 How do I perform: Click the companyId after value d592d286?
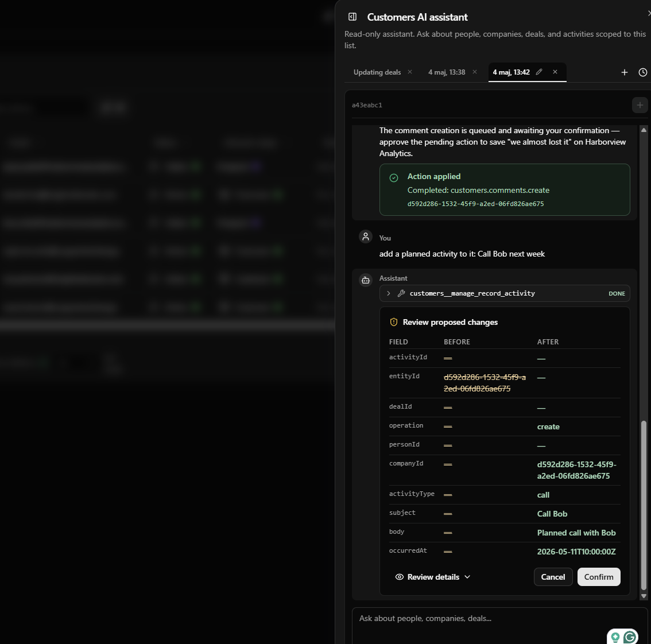(x=576, y=471)
